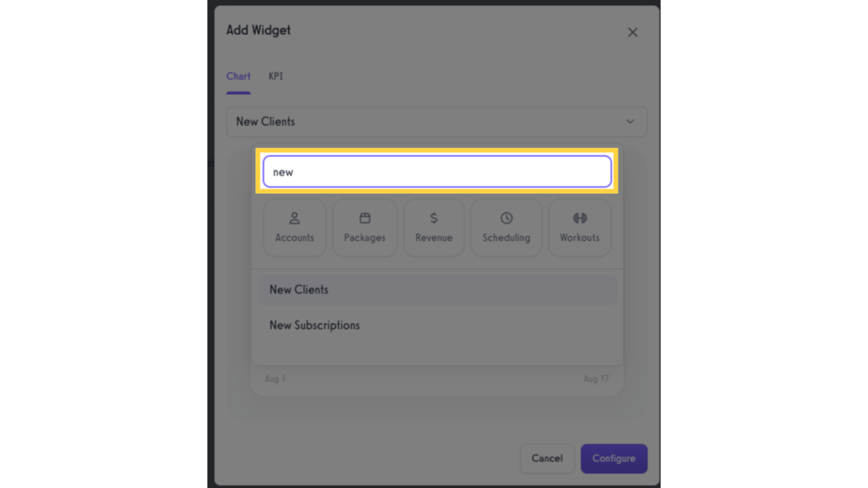
Task: Open the New Clients metric dropdown
Action: pyautogui.click(x=437, y=121)
